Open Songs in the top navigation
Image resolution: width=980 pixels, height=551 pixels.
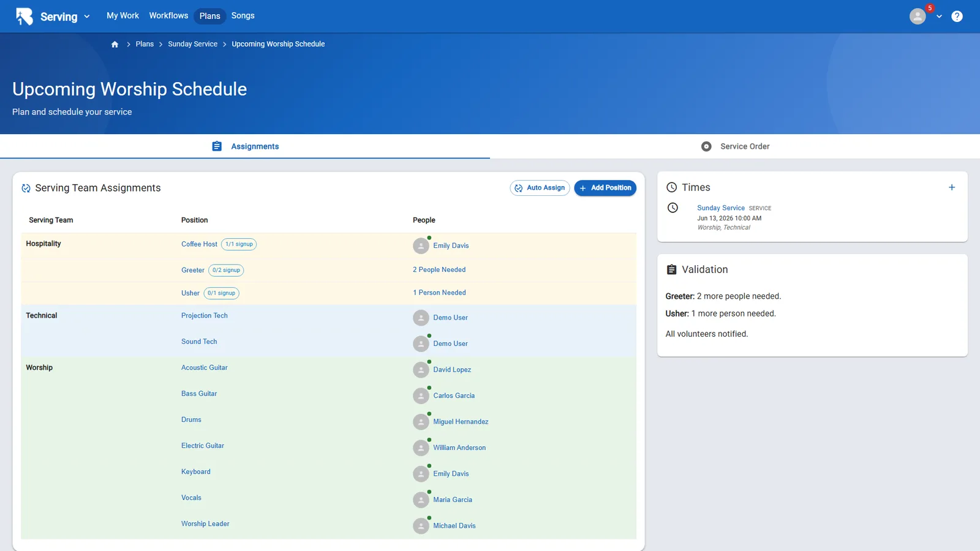243,16
